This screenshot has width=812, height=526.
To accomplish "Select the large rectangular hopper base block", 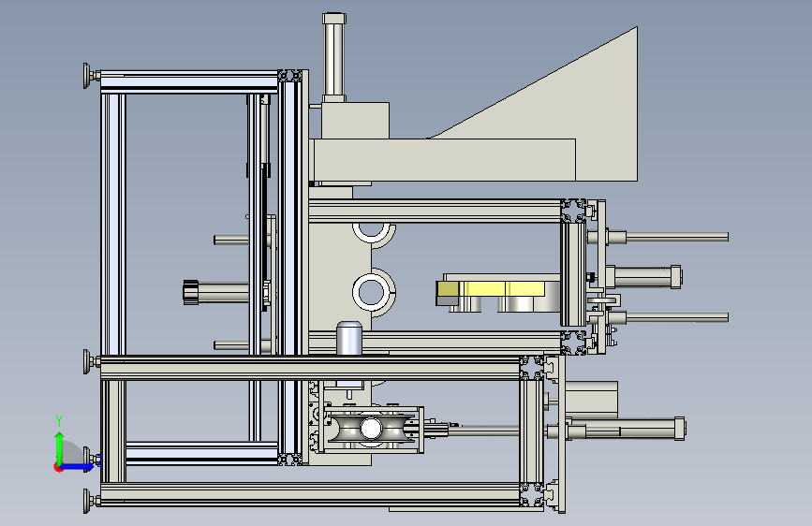I will pyautogui.click(x=444, y=160).
